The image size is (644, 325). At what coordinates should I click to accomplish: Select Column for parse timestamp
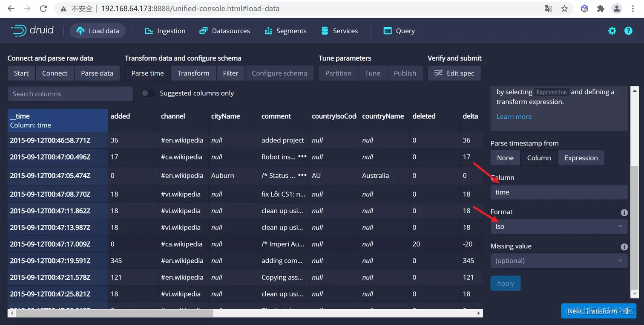click(x=539, y=158)
